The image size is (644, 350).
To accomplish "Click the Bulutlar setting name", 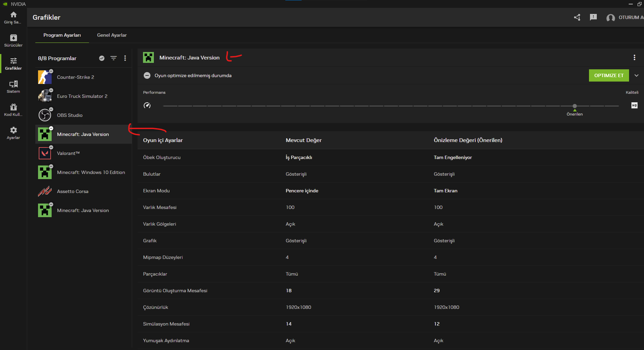I will (x=151, y=174).
